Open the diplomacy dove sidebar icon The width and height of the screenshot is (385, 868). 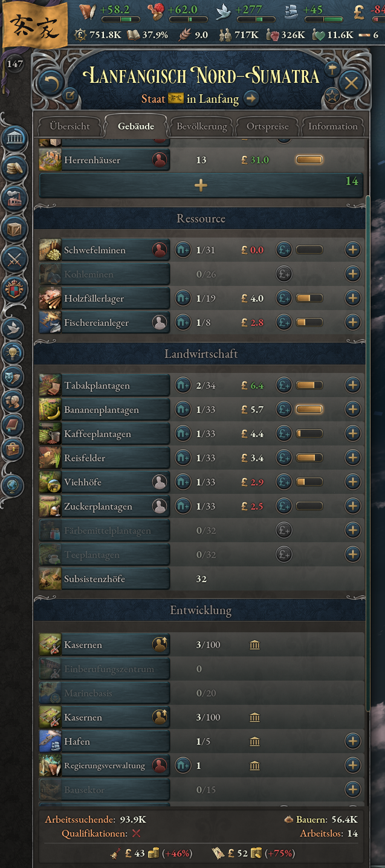tap(13, 328)
